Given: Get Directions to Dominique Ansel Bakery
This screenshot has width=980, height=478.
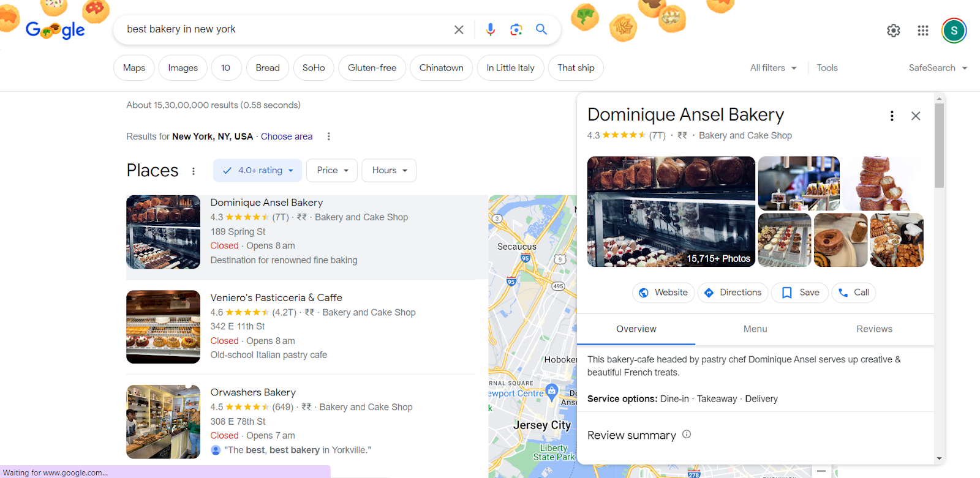Looking at the screenshot, I should (x=733, y=293).
